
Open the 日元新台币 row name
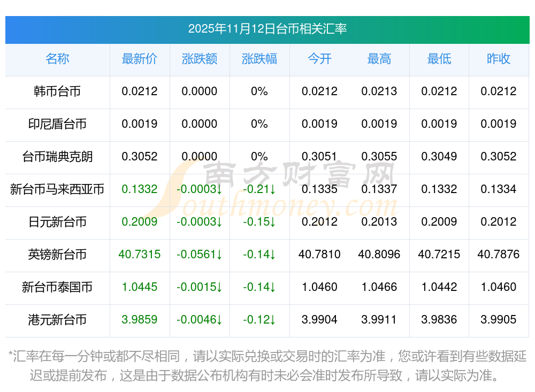(x=57, y=222)
